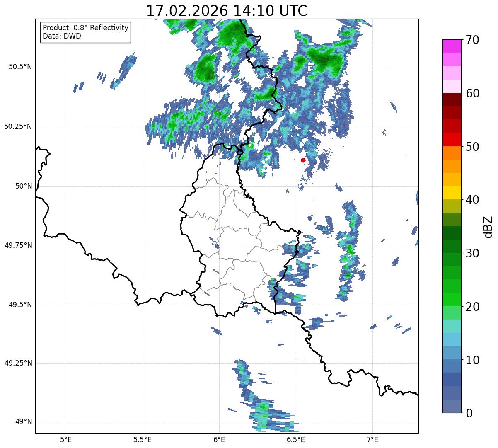The width and height of the screenshot is (498, 448).
Task: Select the title '17.02.2026 14:10 UTC'
Action: pyautogui.click(x=227, y=11)
